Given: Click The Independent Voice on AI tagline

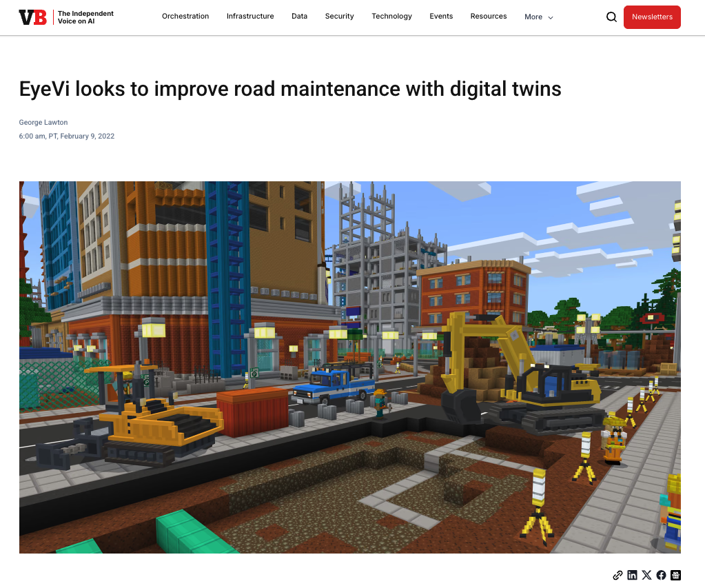Looking at the screenshot, I should pos(85,17).
